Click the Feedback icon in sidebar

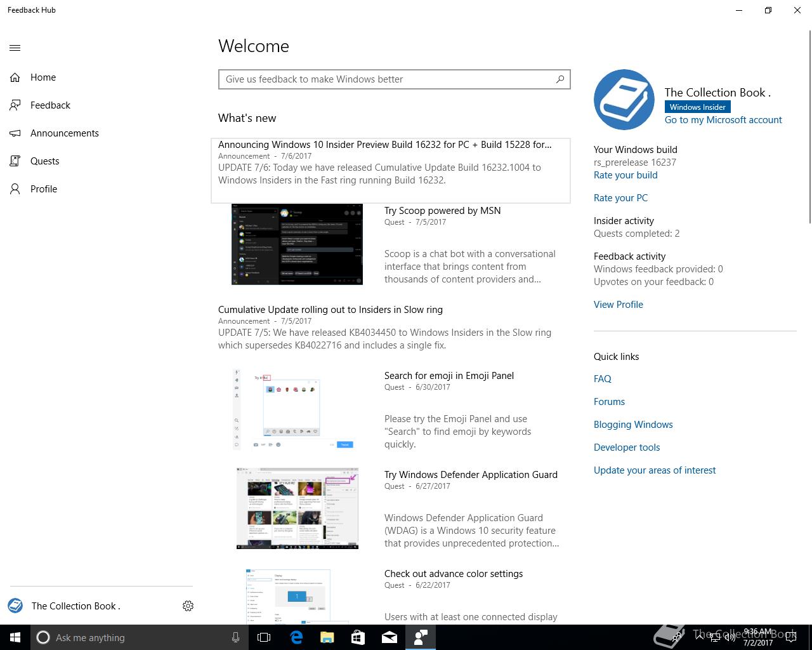[x=15, y=105]
